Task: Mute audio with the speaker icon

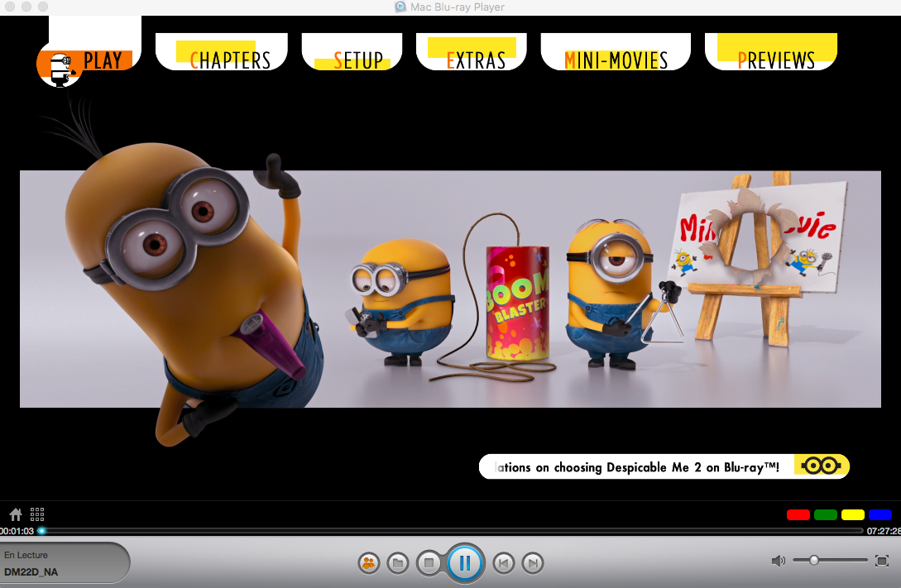Action: (x=778, y=561)
